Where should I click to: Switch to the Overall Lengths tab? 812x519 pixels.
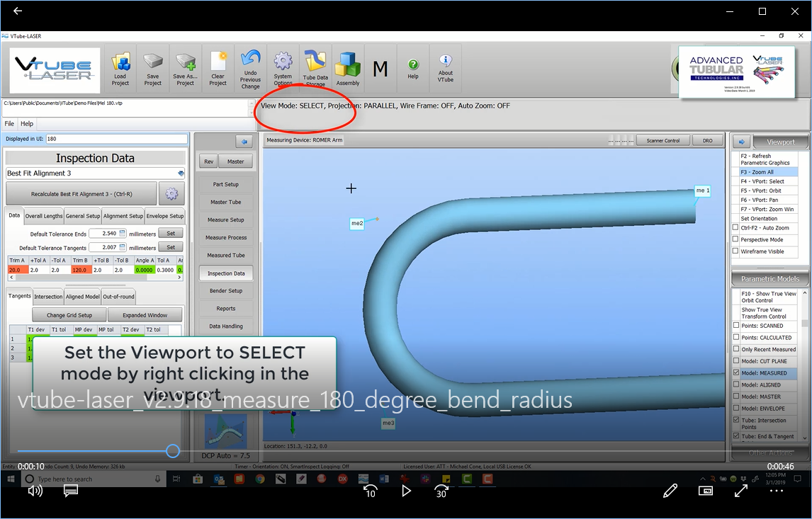point(43,216)
